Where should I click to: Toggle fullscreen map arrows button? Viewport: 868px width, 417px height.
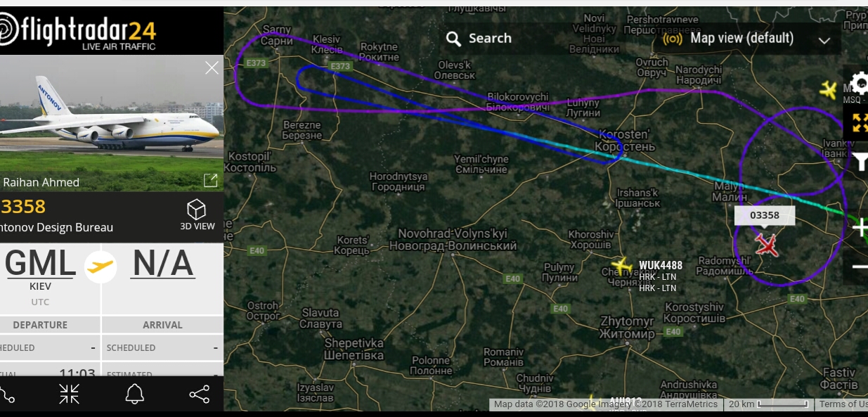click(860, 123)
